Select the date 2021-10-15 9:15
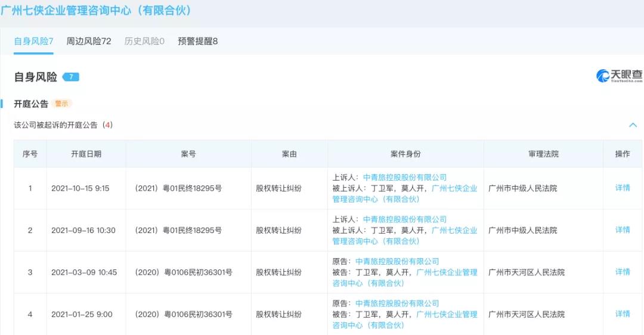Screen dimensions: 644x335 tap(80, 188)
